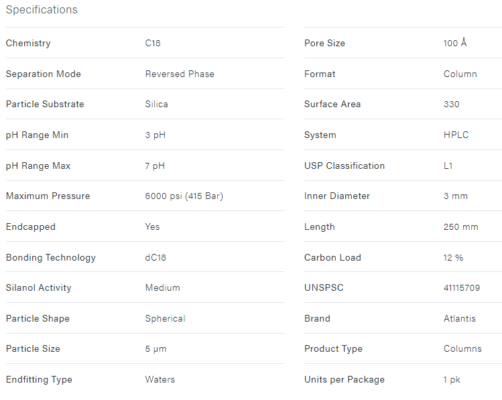Select the dC18 bonding technology value

pyautogui.click(x=155, y=258)
